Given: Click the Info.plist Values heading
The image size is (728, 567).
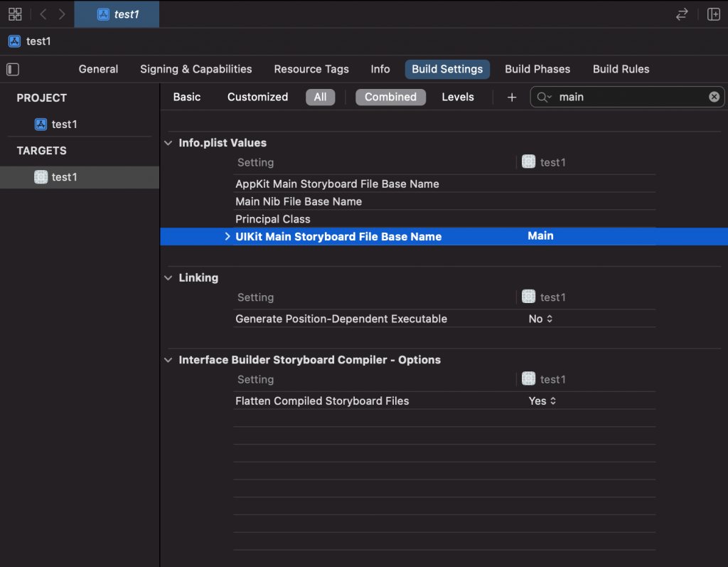Looking at the screenshot, I should pyautogui.click(x=223, y=143).
